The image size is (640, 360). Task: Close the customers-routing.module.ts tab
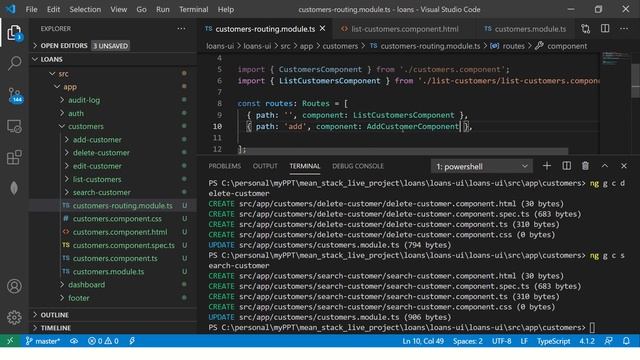(322, 29)
